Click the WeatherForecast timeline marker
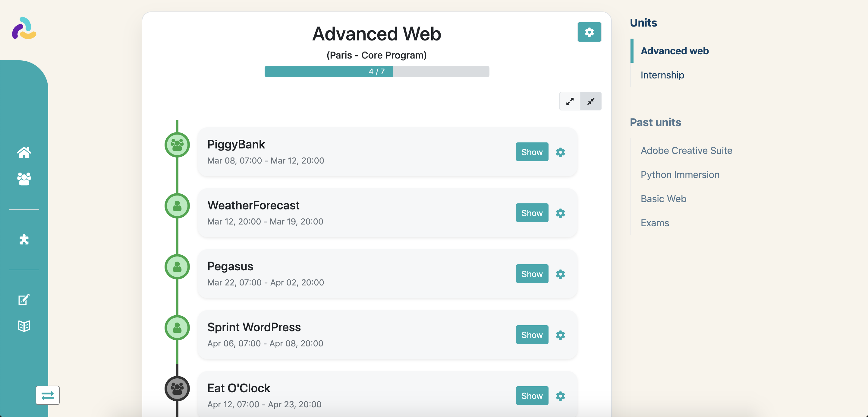Viewport: 868px width, 417px height. coord(177,206)
